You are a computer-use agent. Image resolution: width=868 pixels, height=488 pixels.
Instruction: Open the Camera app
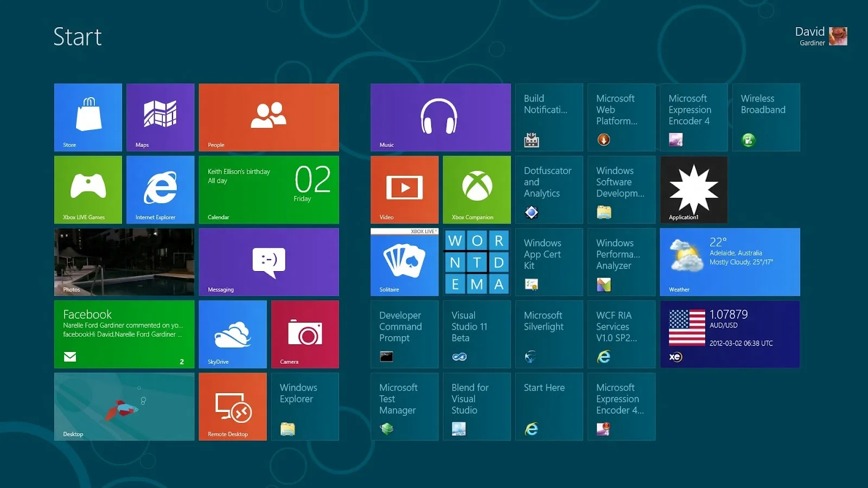pos(305,334)
